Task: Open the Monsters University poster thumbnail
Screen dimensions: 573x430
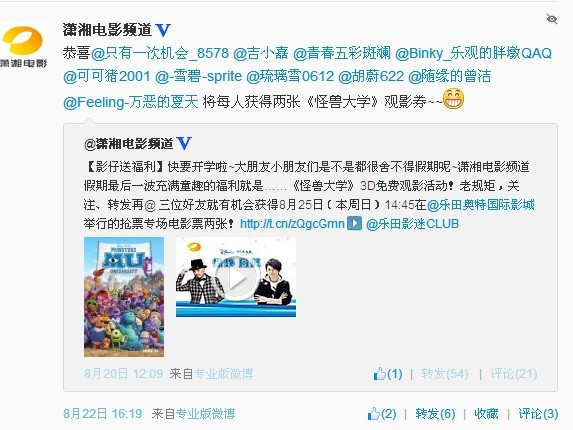Action: pyautogui.click(x=124, y=297)
